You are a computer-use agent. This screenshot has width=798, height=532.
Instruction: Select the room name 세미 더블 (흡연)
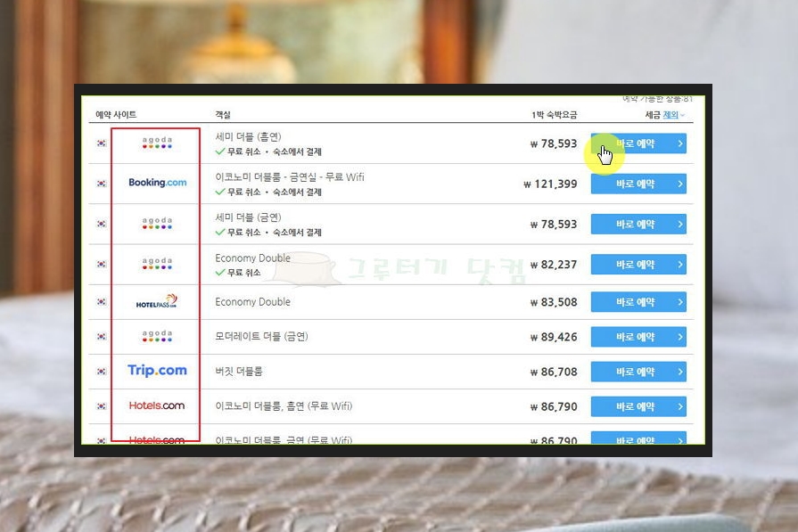248,137
